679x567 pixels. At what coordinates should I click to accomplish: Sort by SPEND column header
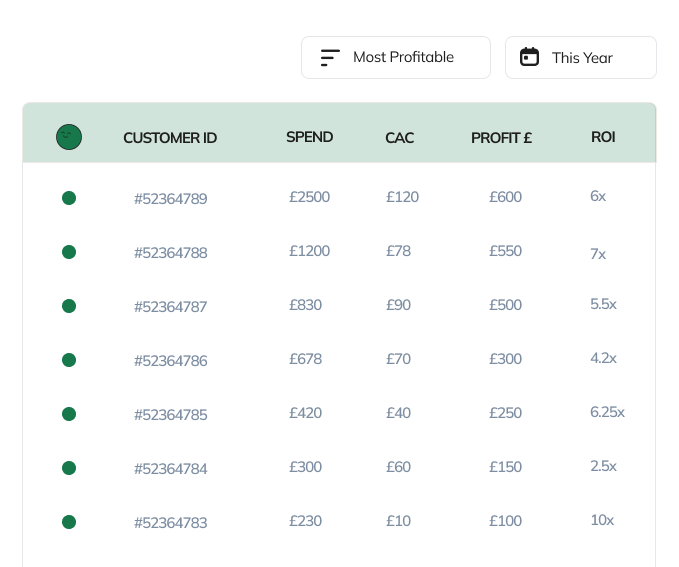click(x=309, y=137)
